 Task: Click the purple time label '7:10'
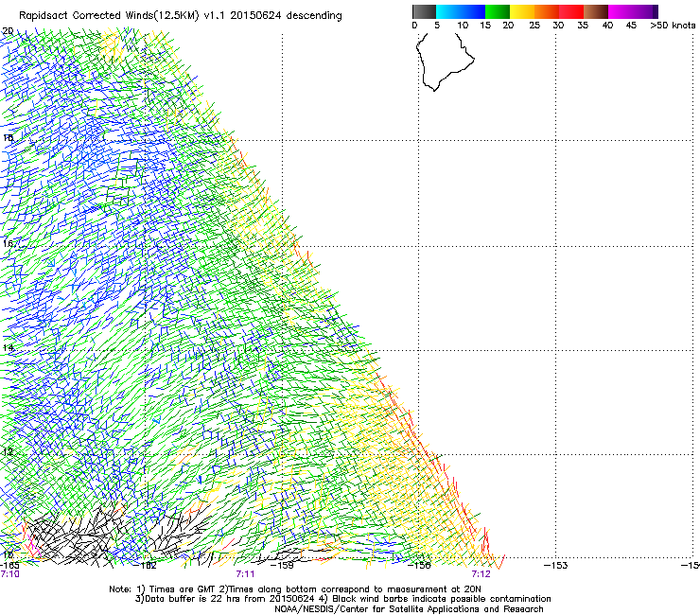[x=9, y=574]
